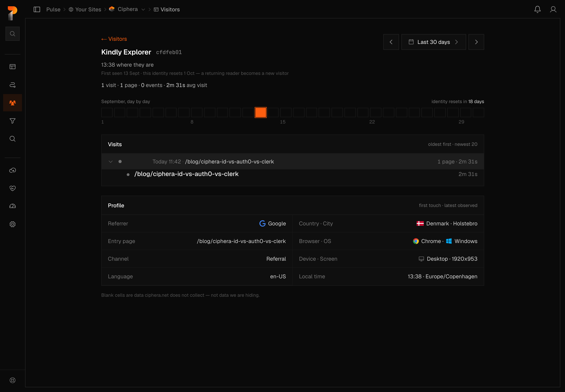Open the journeys route icon in sidebar
The height and width of the screenshot is (392, 565).
point(13,85)
